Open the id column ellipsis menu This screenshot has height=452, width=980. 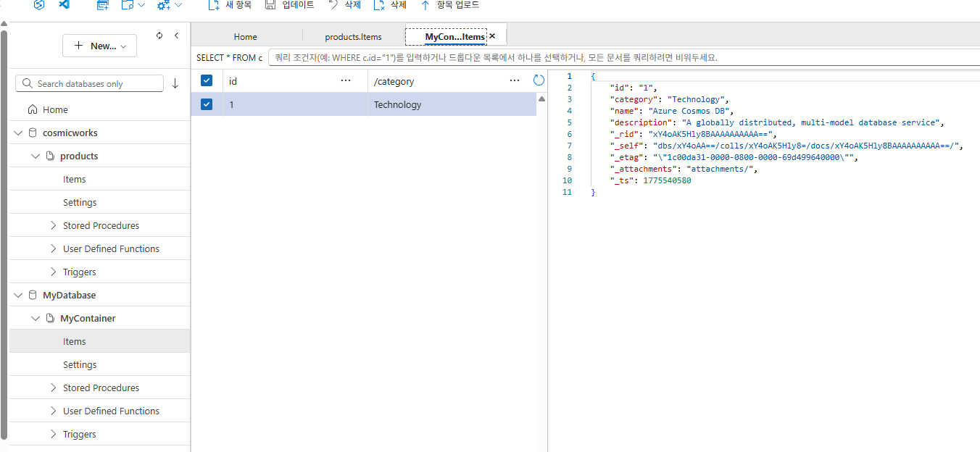coord(346,80)
